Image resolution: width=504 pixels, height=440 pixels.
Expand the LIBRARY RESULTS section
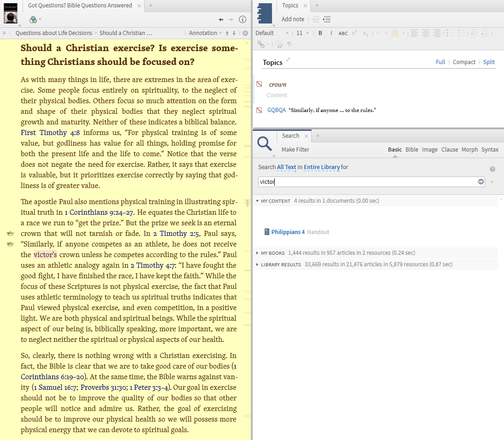click(257, 265)
